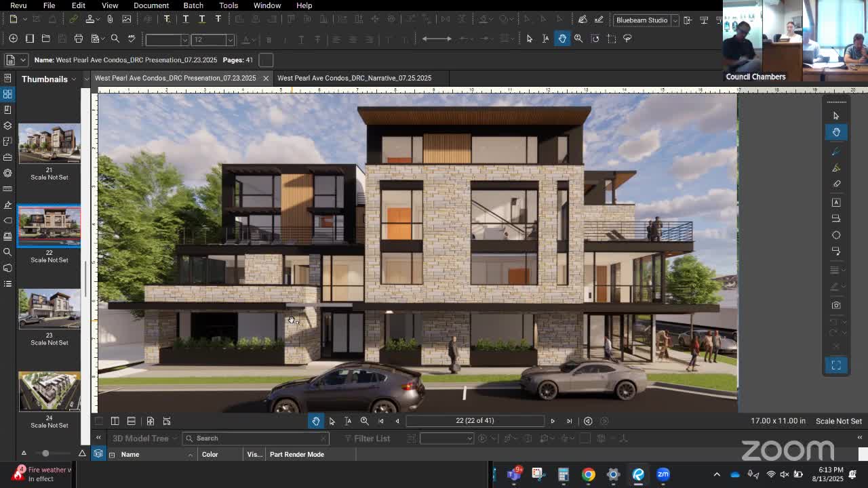
Task: Open the Document menu
Action: pos(151,5)
